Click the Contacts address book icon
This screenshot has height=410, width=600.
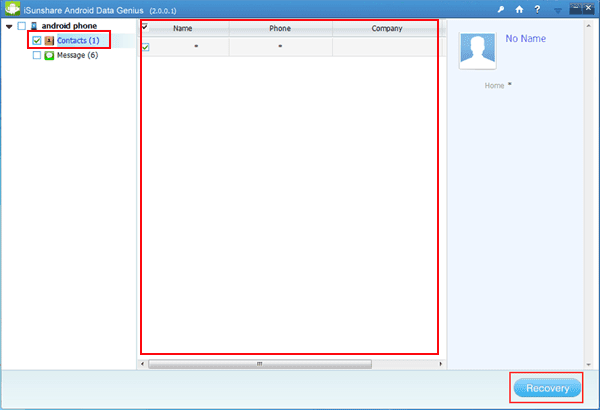pos(49,41)
